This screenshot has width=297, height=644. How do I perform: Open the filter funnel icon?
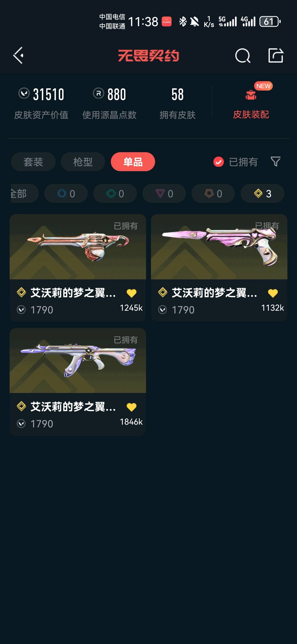point(276,162)
